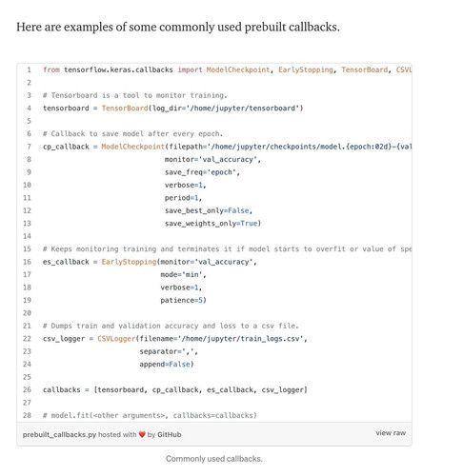Viewport: 463px width, 476px height.
Task: Click the model.fit comment line
Action: 150,415
